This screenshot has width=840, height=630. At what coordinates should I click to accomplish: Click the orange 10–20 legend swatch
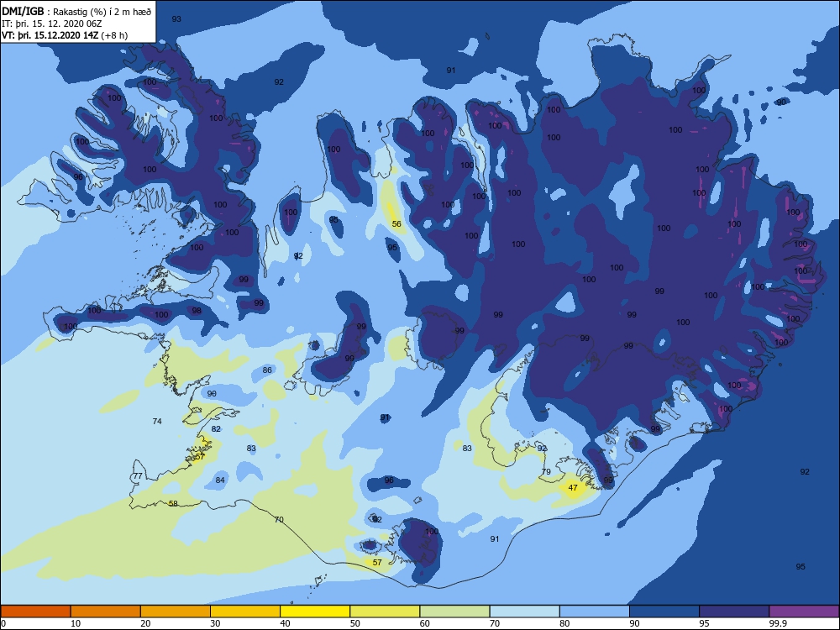[106, 612]
